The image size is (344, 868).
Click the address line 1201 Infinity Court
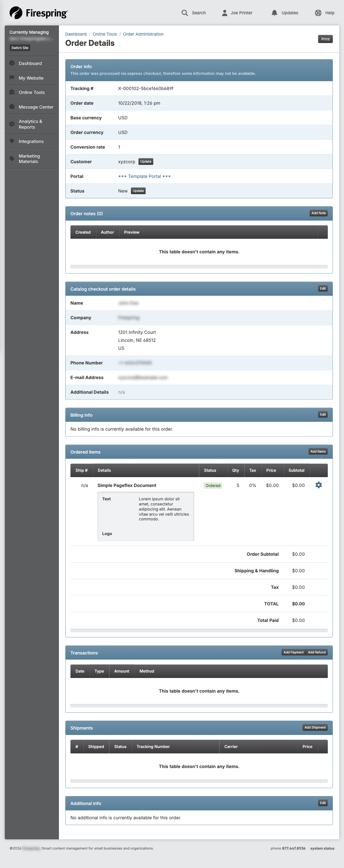pos(137,332)
